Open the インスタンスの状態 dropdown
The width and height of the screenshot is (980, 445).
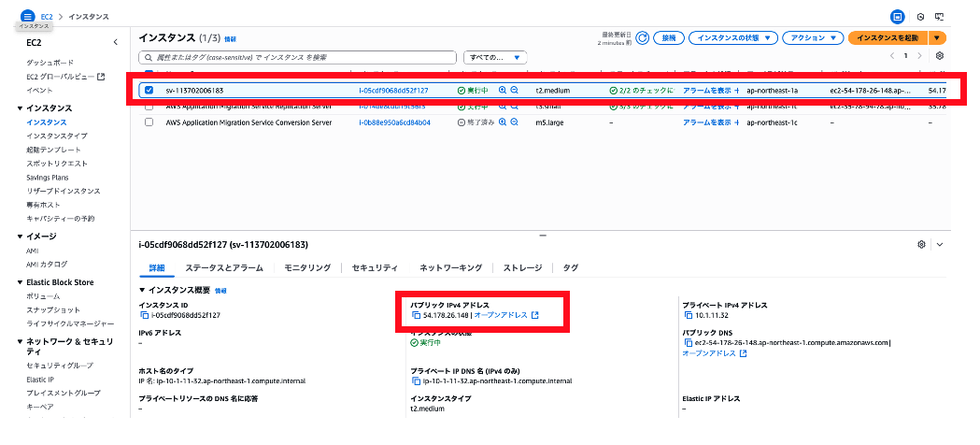click(733, 38)
